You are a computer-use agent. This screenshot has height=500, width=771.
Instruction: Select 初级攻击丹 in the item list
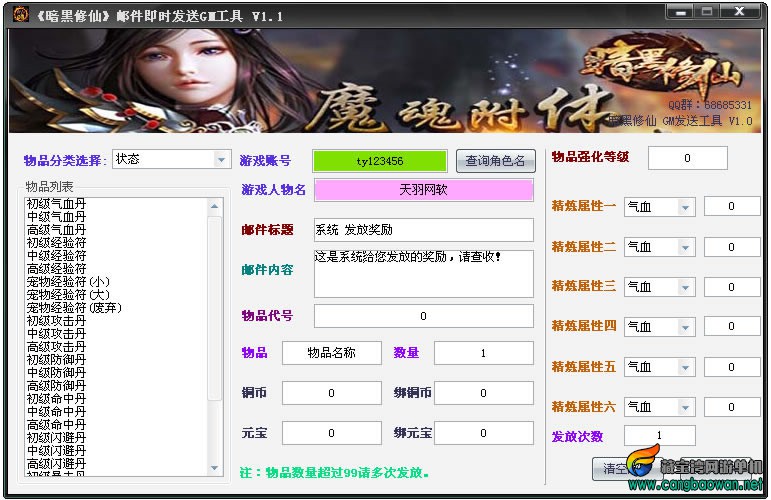(57, 321)
